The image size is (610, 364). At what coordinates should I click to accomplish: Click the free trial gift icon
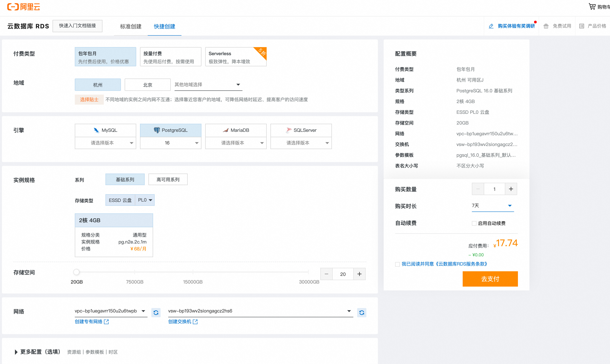(546, 26)
